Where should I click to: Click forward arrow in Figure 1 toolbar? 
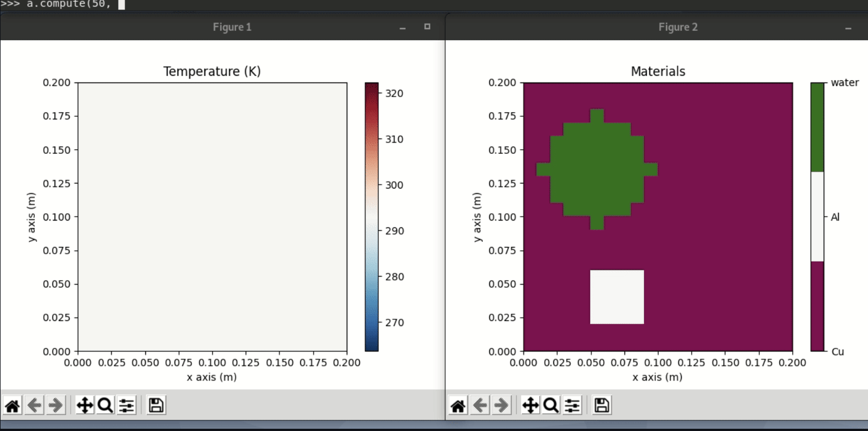point(56,405)
